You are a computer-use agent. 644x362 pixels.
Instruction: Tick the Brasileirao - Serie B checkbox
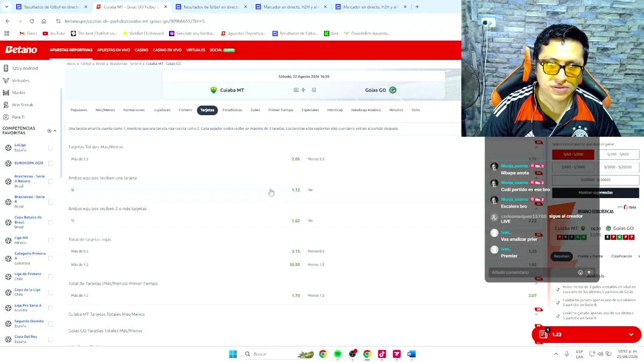click(x=50, y=202)
